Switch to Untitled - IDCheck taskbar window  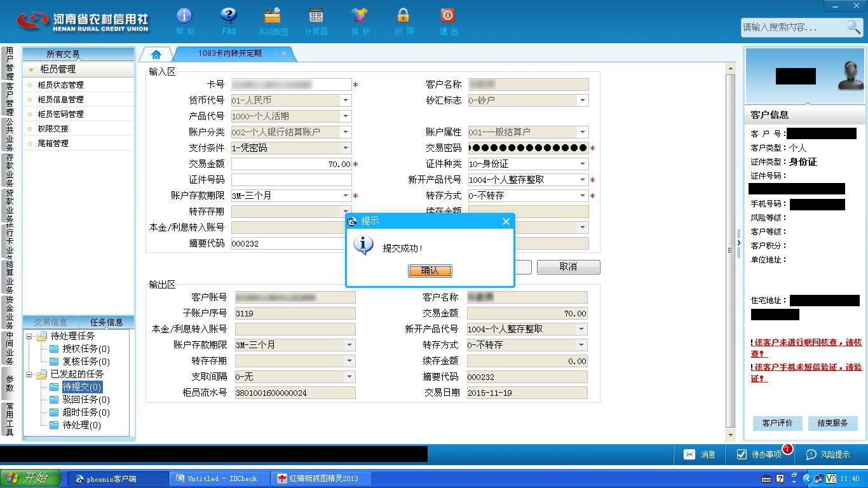click(x=219, y=478)
